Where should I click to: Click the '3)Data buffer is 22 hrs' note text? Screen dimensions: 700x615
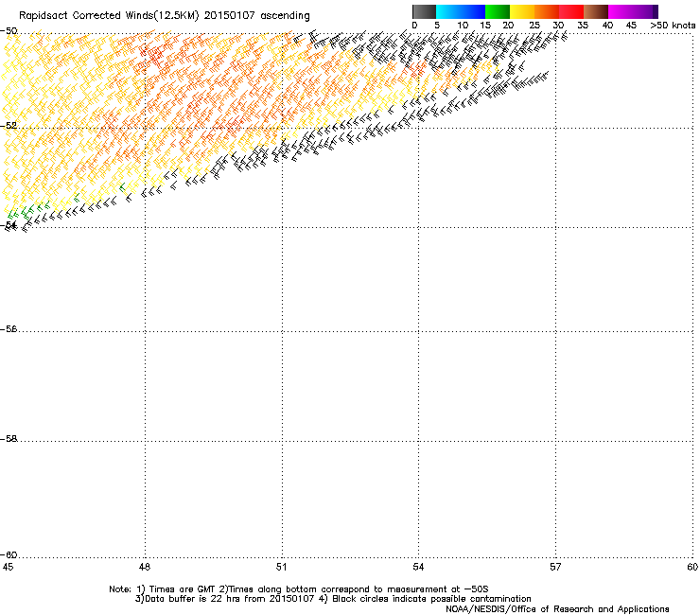(x=187, y=599)
